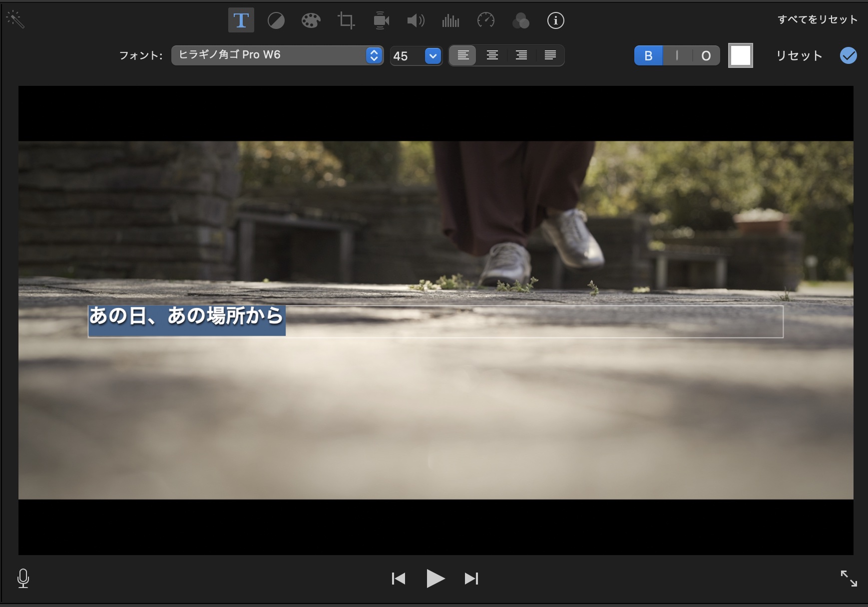Open the ヒラギノ角ゴ Pro W6 font dropdown
868x607 pixels.
pos(277,55)
